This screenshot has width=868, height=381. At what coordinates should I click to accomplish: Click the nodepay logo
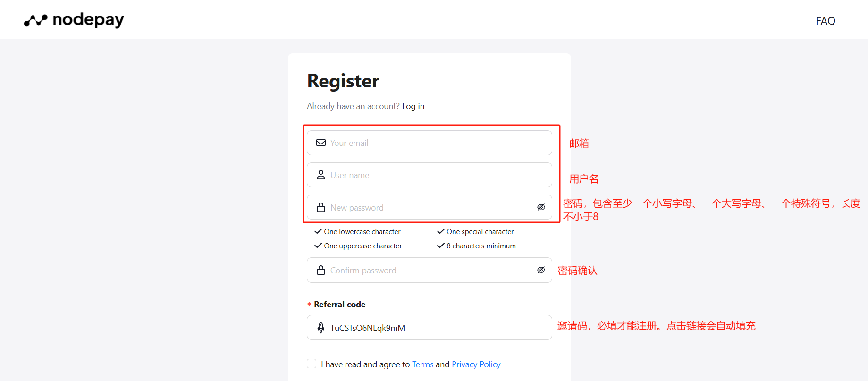[x=73, y=20]
